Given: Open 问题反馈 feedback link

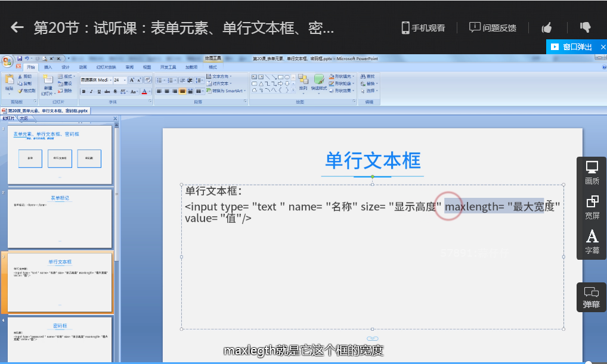Looking at the screenshot, I should tap(493, 27).
